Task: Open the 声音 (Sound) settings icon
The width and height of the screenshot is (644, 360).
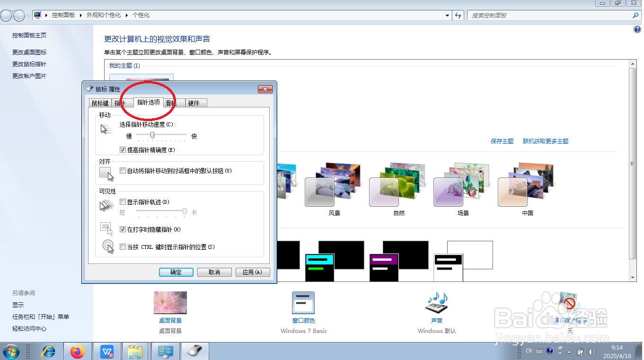Action: tap(436, 303)
